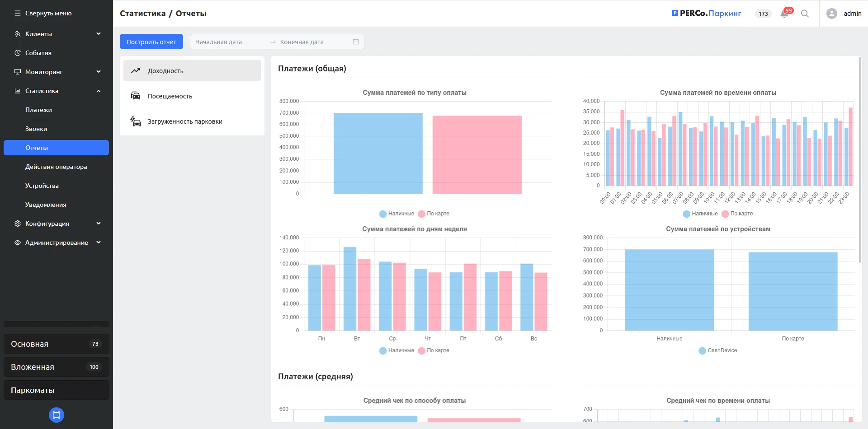Click the Загруженность парковки icon

pyautogui.click(x=136, y=121)
